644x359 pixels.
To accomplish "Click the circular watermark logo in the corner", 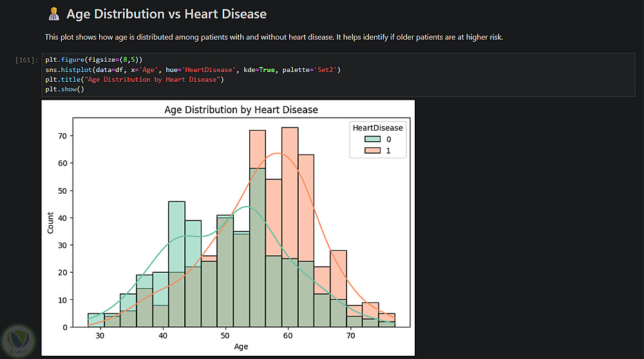I will pos(19,340).
